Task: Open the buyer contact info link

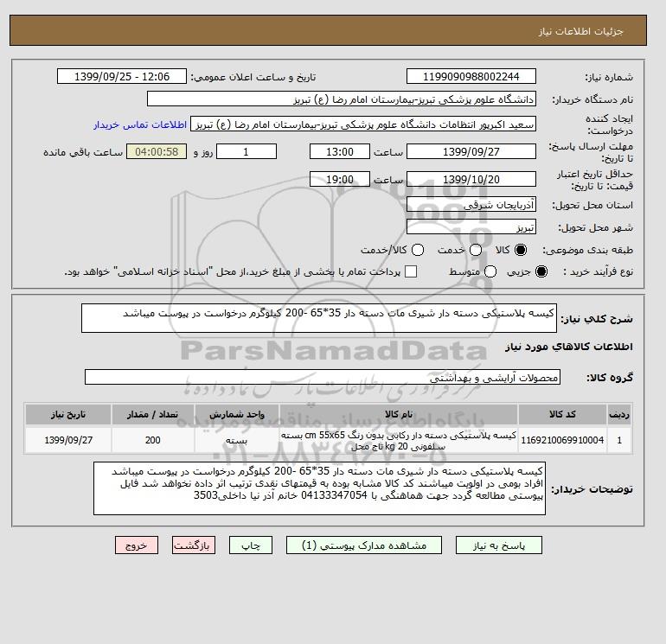Action: click(x=140, y=124)
